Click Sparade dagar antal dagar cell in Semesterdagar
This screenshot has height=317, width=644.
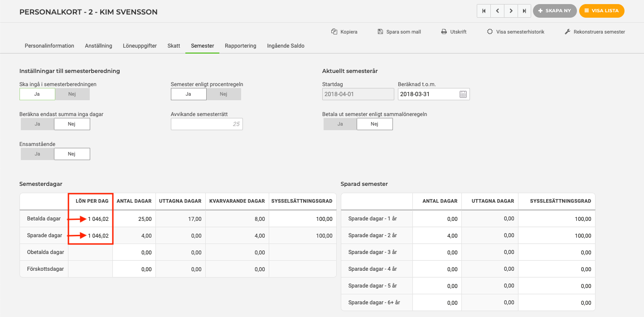[x=134, y=236]
